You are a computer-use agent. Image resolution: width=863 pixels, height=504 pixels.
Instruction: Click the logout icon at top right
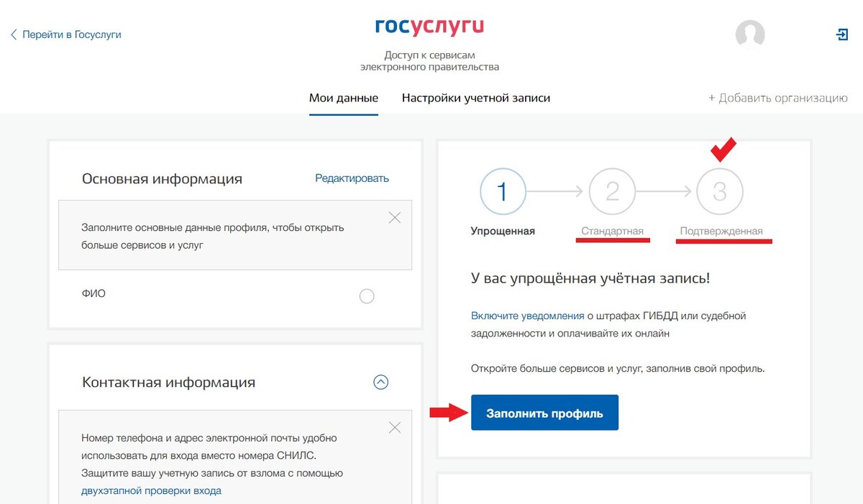click(841, 35)
